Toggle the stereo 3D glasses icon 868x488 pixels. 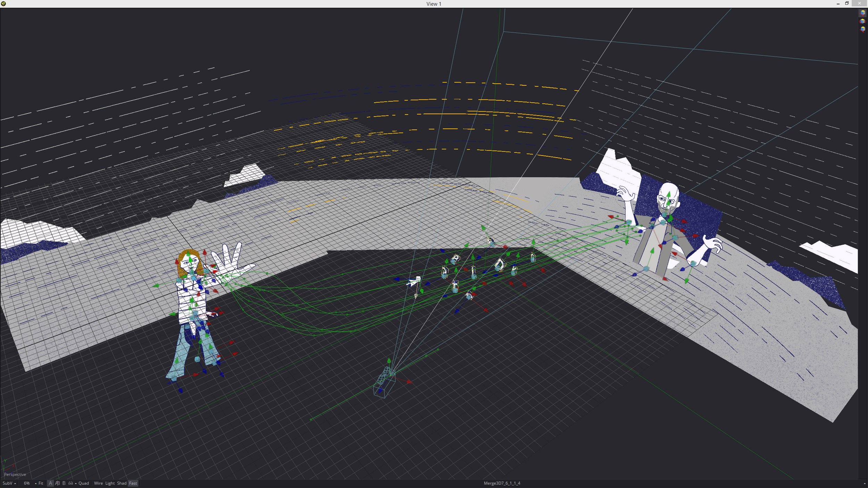click(x=70, y=483)
